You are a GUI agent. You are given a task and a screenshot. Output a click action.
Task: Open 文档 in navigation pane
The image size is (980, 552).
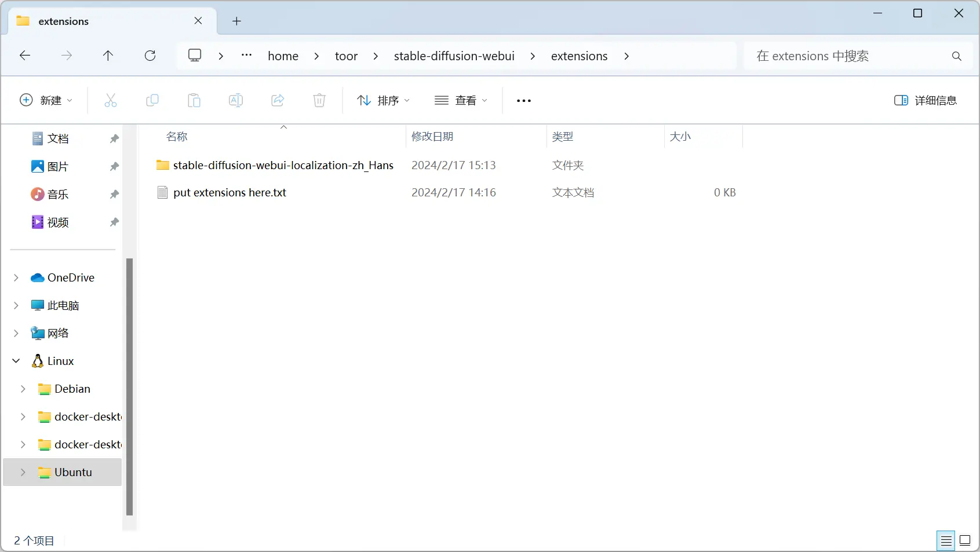click(x=58, y=138)
